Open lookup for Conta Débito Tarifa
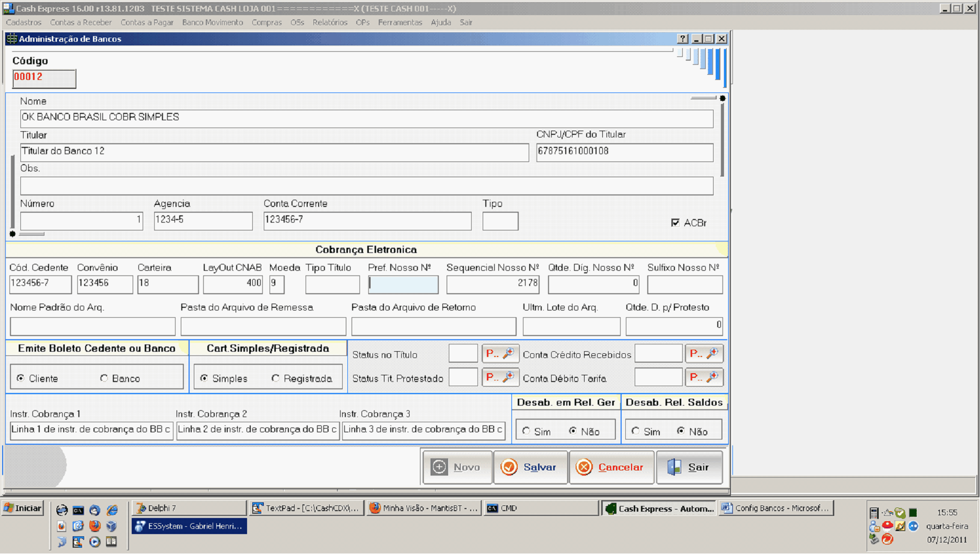 pyautogui.click(x=704, y=377)
